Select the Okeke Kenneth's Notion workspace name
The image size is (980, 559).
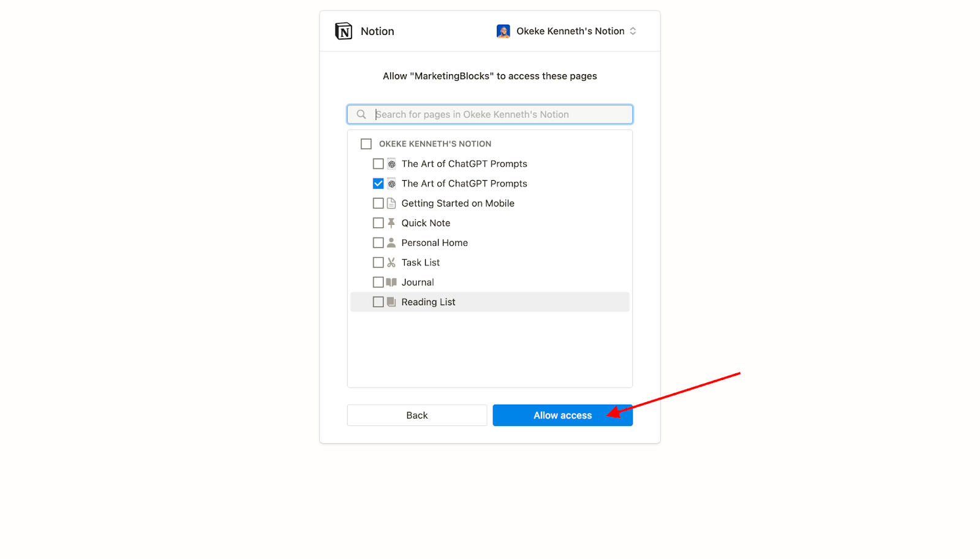570,31
